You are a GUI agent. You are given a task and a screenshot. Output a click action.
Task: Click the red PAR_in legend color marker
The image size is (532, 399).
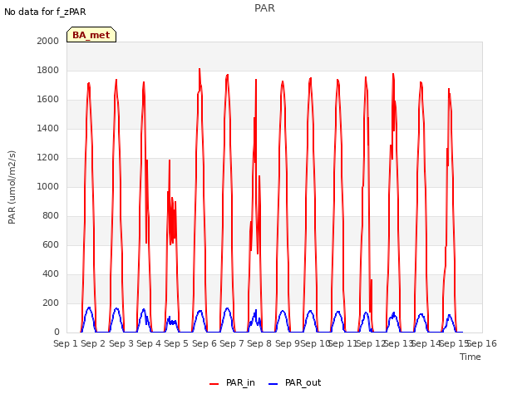214,384
